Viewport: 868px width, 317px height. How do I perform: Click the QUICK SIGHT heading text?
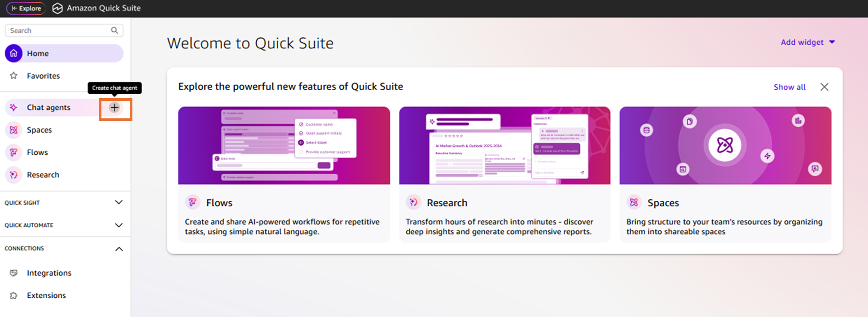(22, 203)
